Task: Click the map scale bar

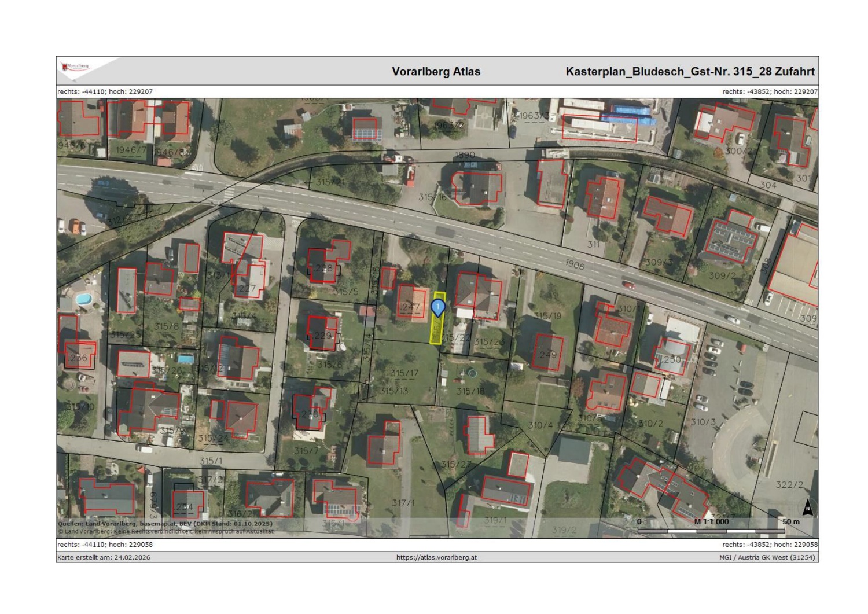Action: 711,531
